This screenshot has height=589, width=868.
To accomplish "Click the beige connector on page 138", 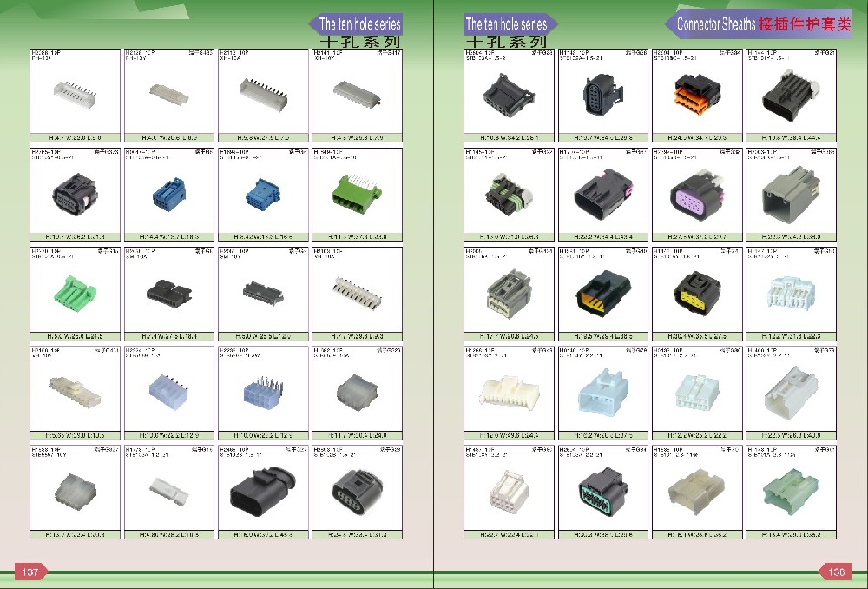I will point(697,492).
